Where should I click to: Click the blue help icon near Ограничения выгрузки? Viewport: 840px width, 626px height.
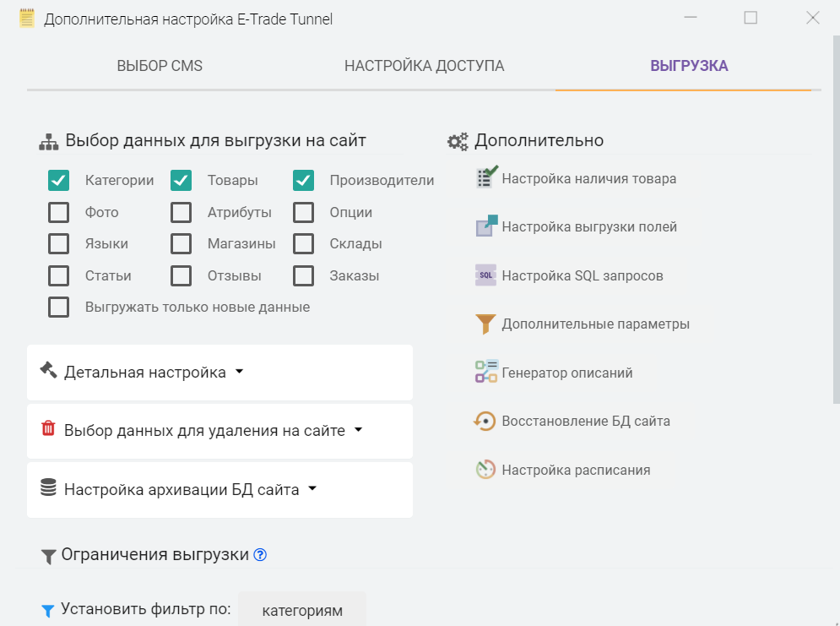(x=260, y=555)
